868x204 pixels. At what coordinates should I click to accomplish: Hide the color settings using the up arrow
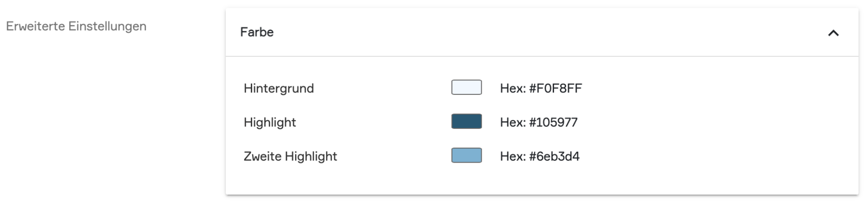coord(833,33)
